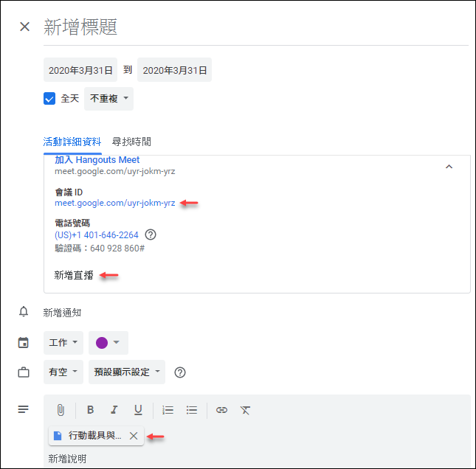
Task: Insert a link in description
Action: click(x=221, y=410)
